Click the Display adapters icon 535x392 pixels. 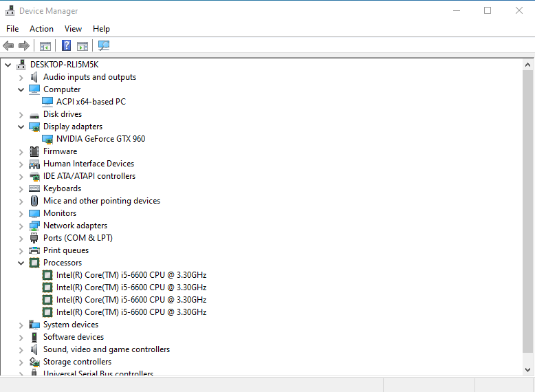point(34,127)
